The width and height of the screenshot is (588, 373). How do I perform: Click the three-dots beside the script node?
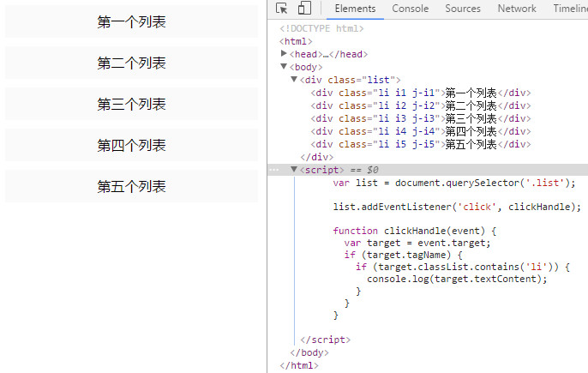coord(274,170)
